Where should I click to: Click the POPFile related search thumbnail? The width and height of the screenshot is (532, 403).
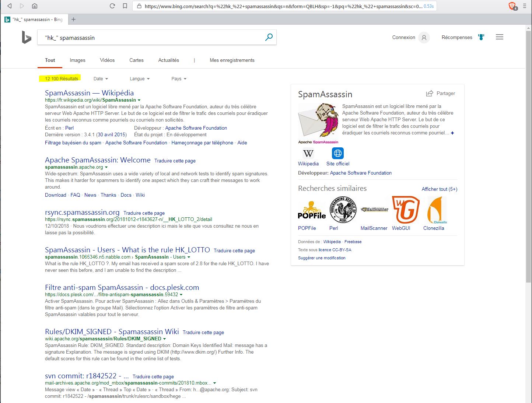coord(312,210)
